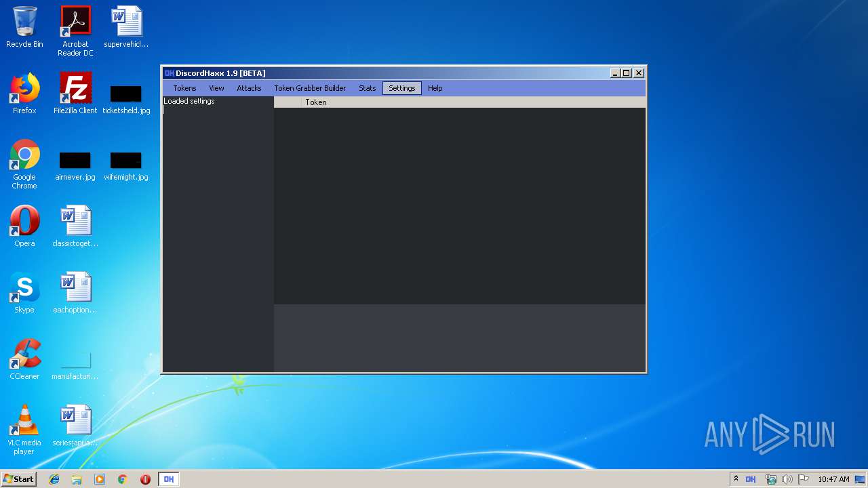Open FileZilla Client shortcut

(75, 94)
